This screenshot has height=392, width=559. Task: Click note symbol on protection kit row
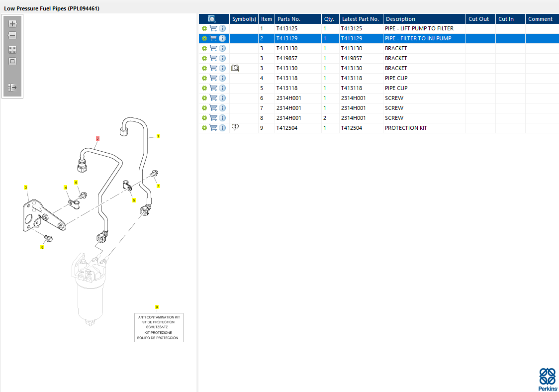pos(235,127)
